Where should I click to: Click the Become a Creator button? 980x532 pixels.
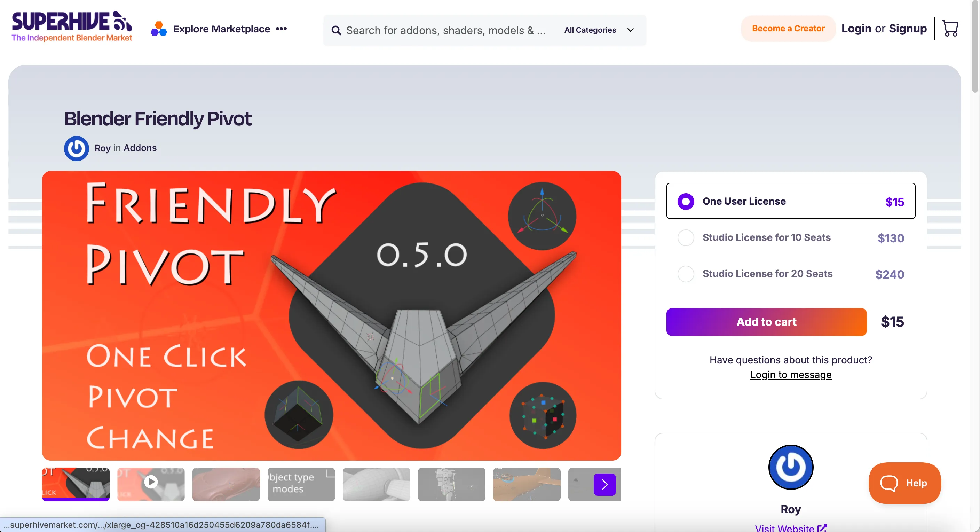pos(788,29)
